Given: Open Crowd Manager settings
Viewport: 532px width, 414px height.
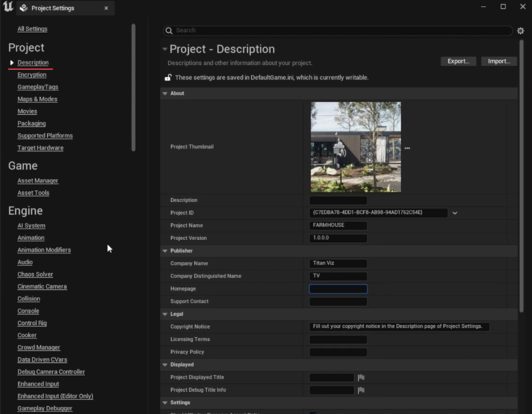Looking at the screenshot, I should (x=39, y=348).
